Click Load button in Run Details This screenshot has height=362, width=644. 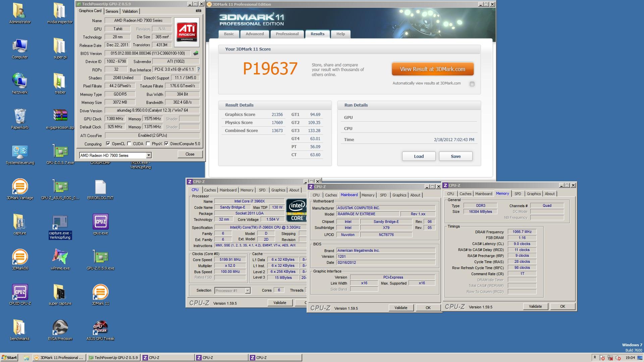(419, 156)
